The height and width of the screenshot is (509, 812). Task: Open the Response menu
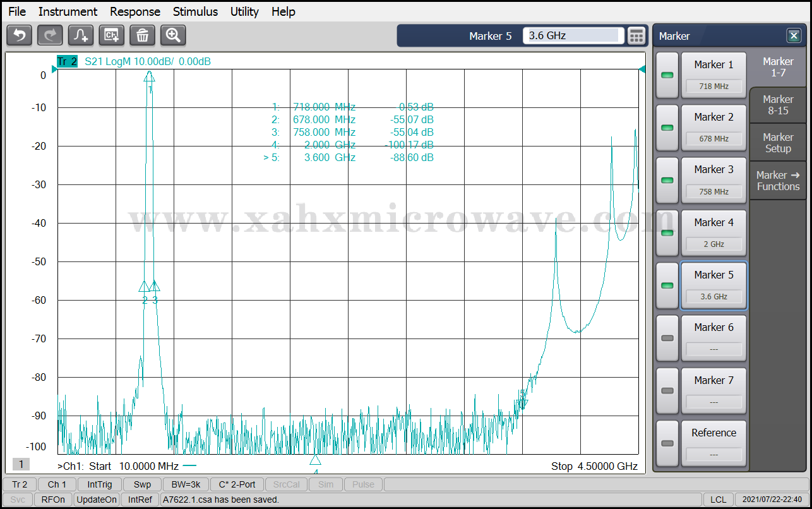click(135, 11)
